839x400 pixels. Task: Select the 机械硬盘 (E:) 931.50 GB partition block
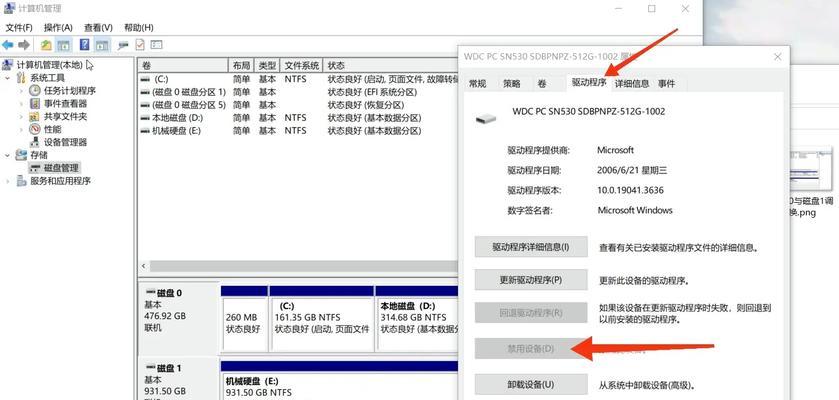point(339,381)
